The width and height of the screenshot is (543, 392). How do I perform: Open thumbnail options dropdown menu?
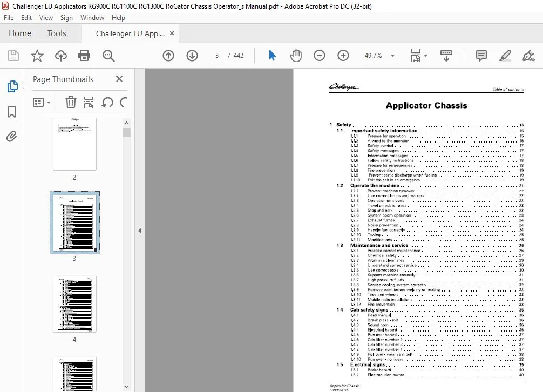pos(42,102)
